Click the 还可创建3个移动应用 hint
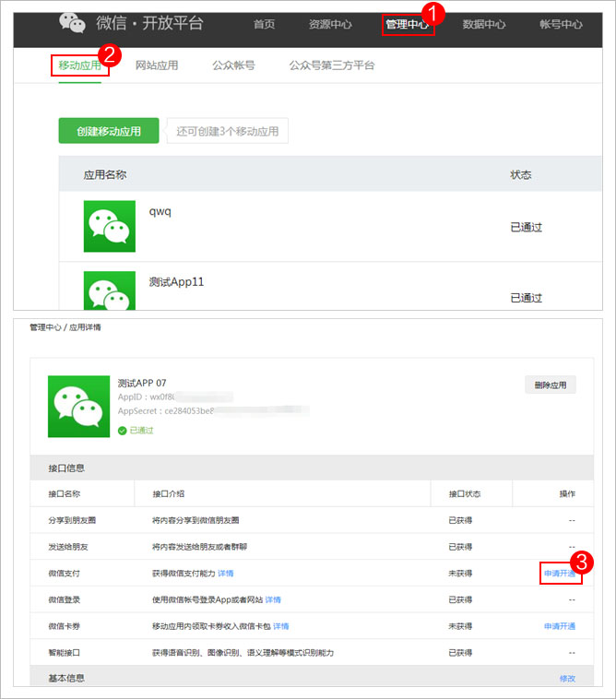 [x=228, y=131]
